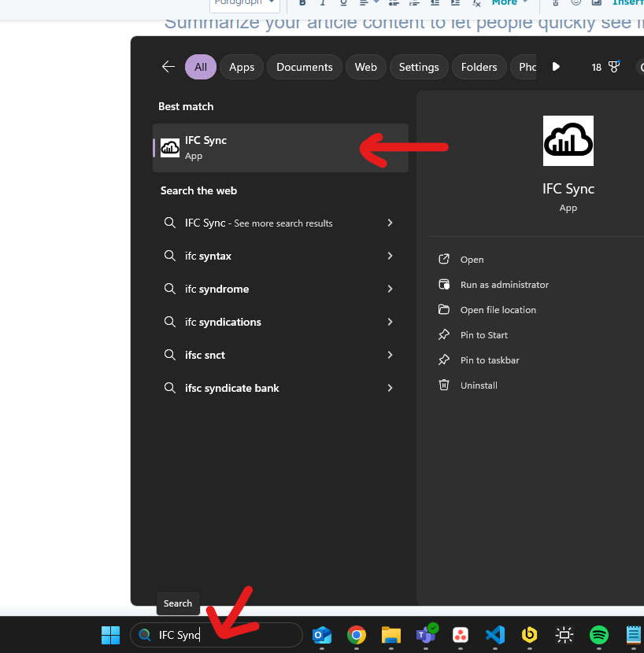Open Outlook from the taskbar

point(322,635)
